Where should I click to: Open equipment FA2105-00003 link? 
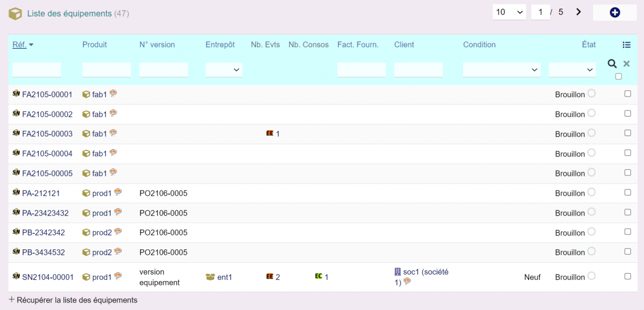pyautogui.click(x=47, y=134)
